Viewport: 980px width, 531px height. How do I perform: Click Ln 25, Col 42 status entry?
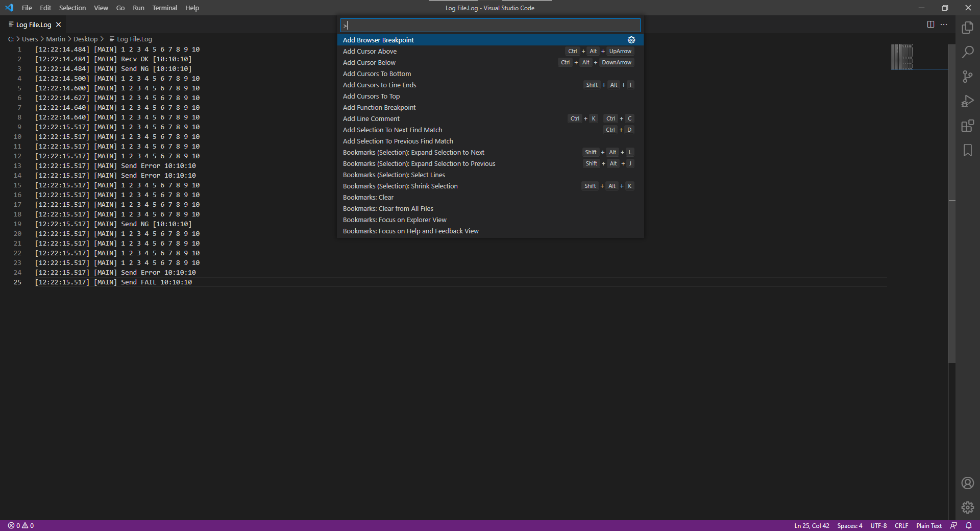812,525
